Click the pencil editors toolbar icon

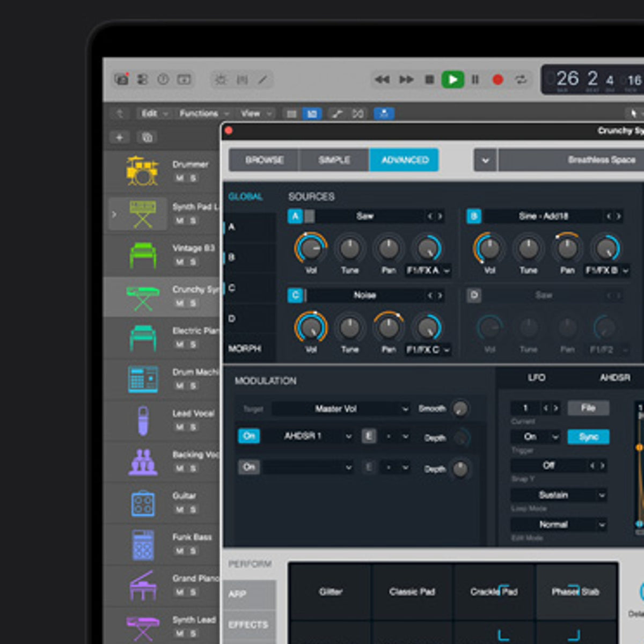[x=262, y=80]
